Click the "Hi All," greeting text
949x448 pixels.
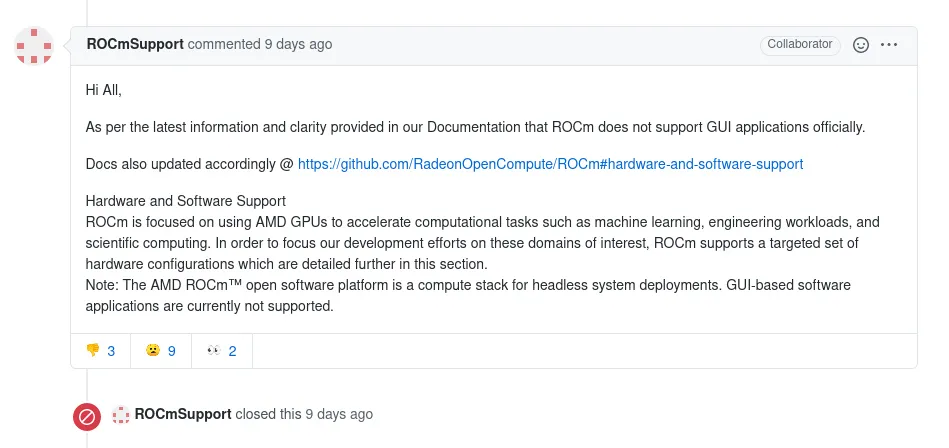(103, 90)
